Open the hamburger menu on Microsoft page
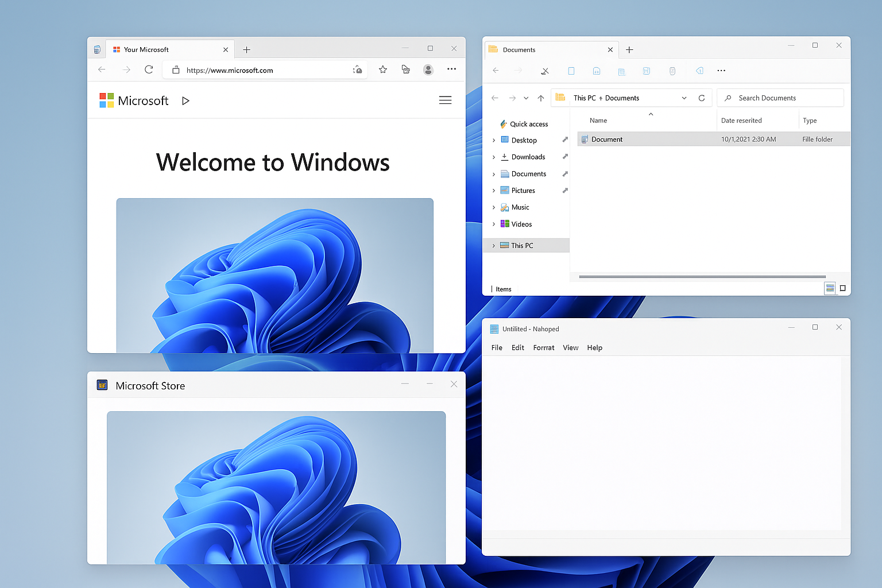882x588 pixels. (445, 100)
